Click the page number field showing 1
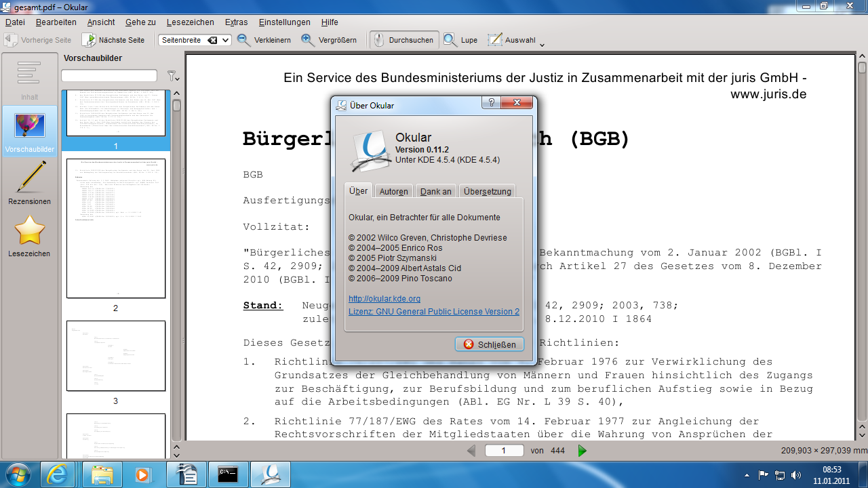This screenshot has width=868, height=488. 505,450
